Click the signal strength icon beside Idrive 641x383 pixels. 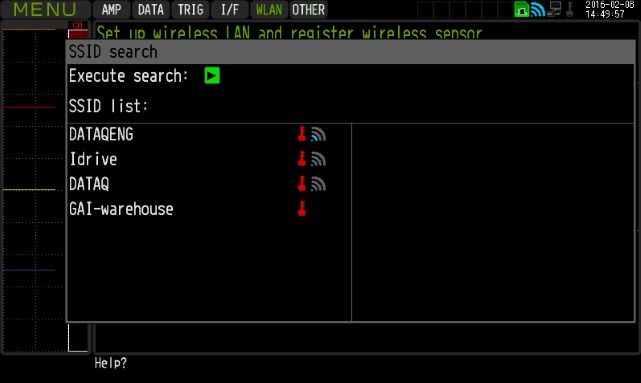click(x=318, y=159)
